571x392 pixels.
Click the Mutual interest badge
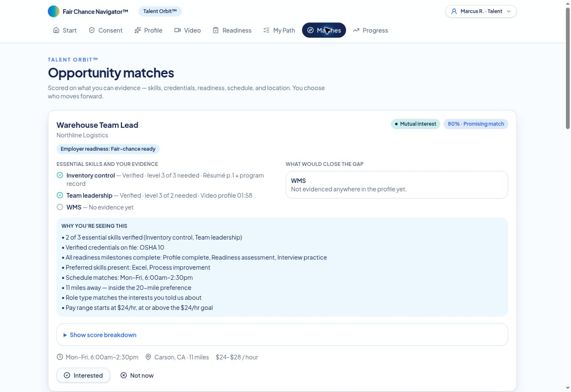pyautogui.click(x=416, y=124)
